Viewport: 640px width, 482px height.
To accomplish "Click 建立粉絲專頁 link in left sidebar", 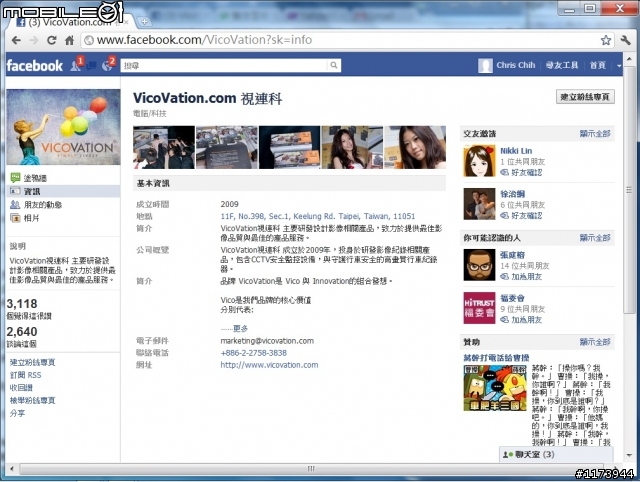I will [32, 362].
